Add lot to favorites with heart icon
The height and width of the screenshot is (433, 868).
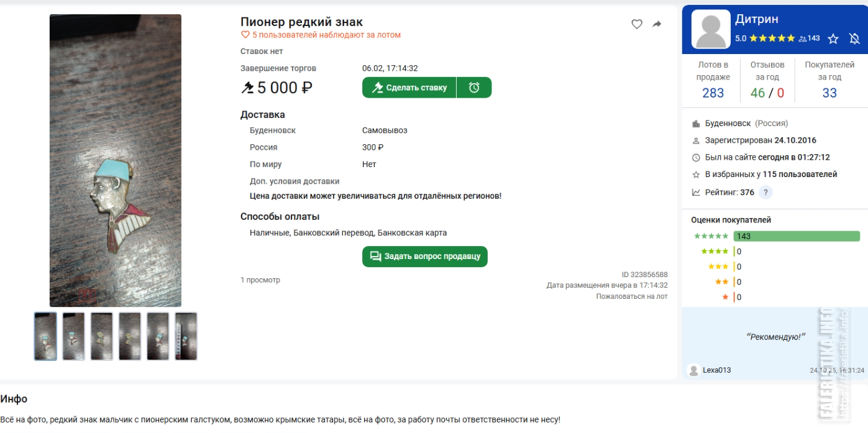pyautogui.click(x=637, y=24)
